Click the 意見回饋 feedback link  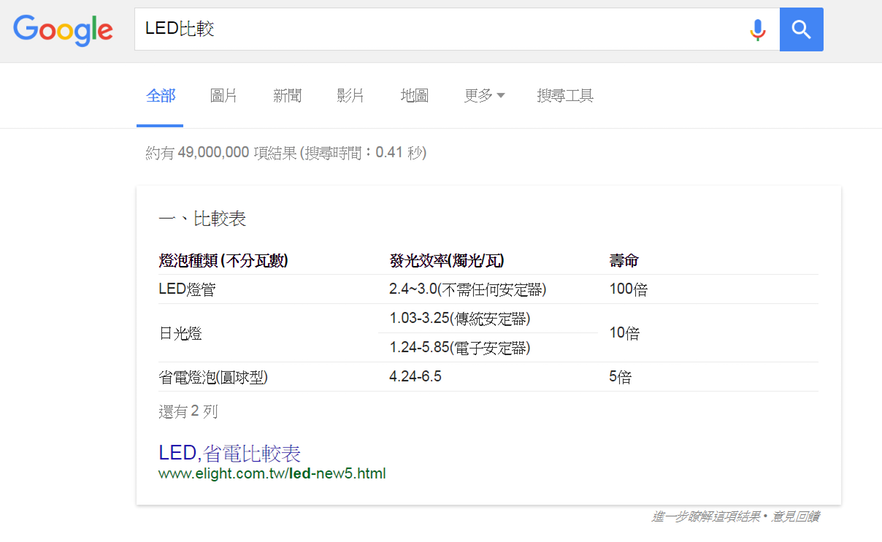(x=795, y=516)
